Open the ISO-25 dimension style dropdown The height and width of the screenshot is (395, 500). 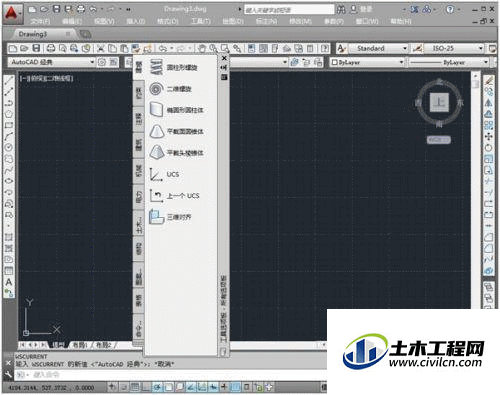coord(453,48)
